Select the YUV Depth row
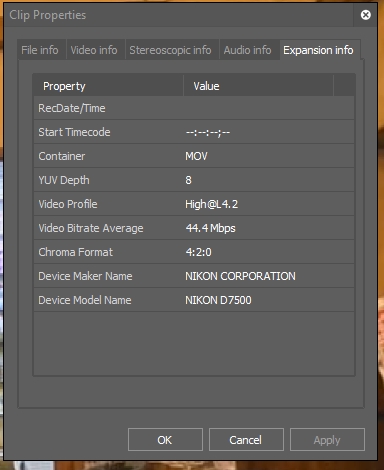Viewport: 384px width, 470px height. click(194, 180)
